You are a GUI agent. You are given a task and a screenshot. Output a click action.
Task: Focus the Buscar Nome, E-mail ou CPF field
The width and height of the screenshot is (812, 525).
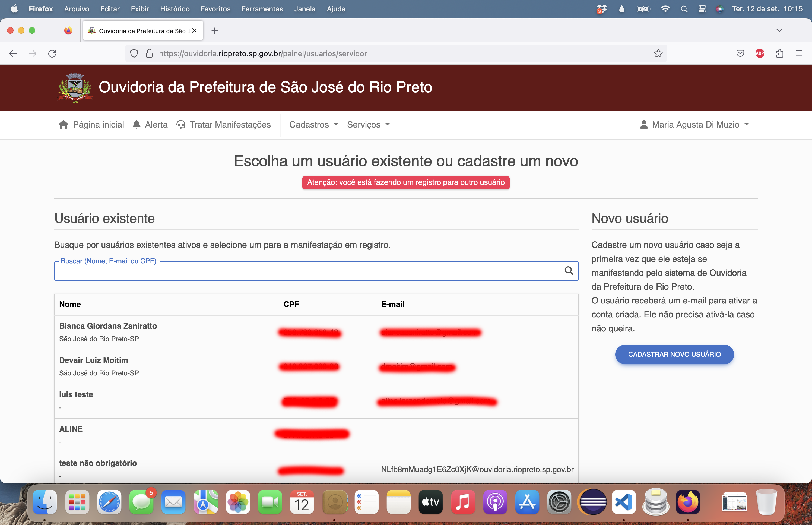(x=307, y=271)
